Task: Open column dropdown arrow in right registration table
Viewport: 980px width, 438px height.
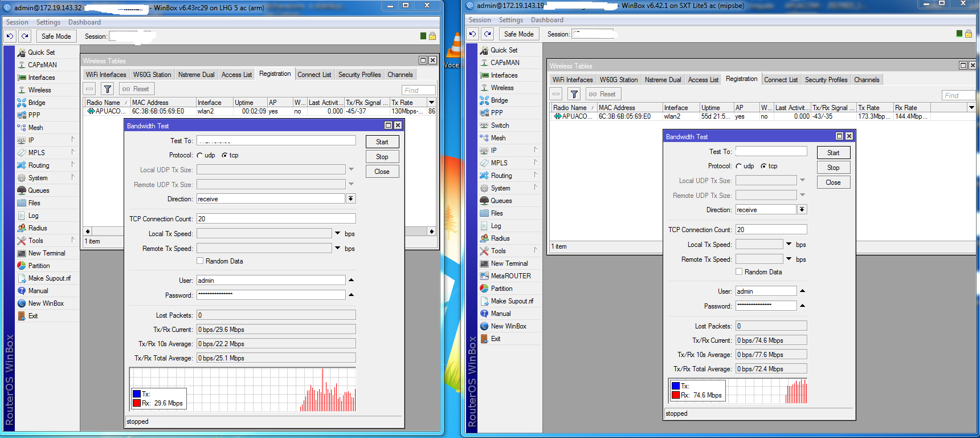Action: pyautogui.click(x=971, y=107)
